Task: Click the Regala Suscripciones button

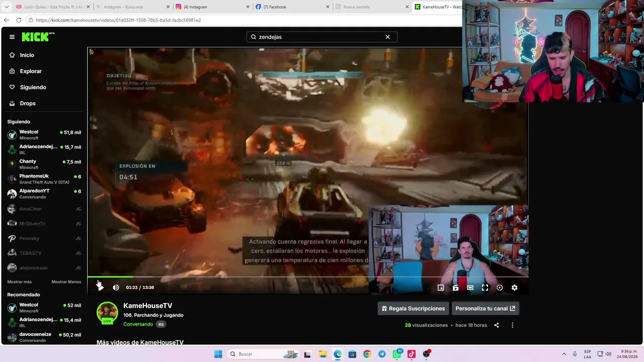Action: coord(413,309)
